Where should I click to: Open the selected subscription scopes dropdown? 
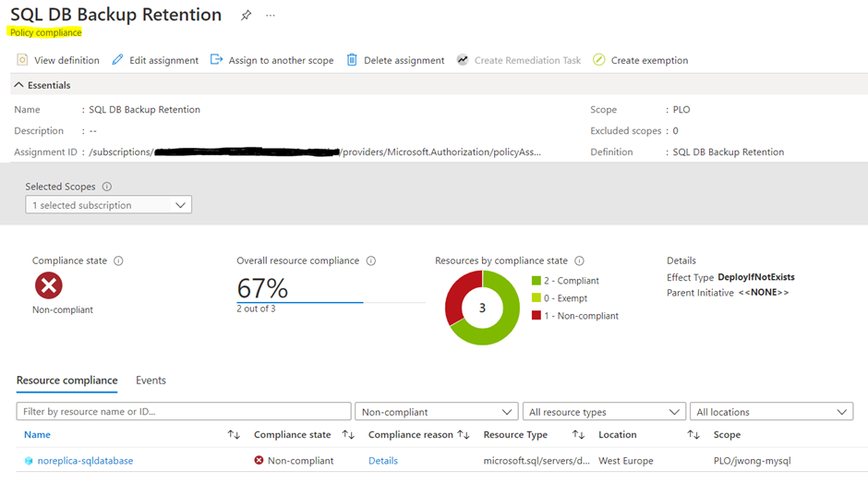[109, 205]
